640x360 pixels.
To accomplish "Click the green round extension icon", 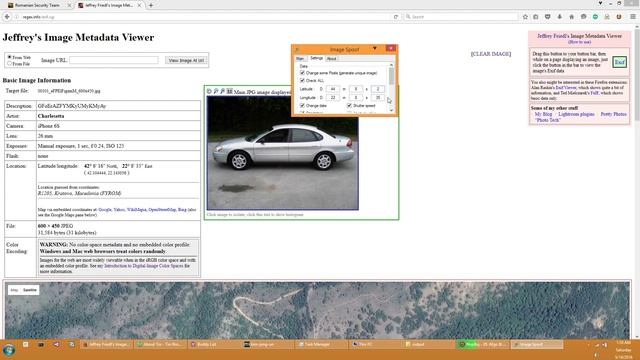I will point(595,17).
